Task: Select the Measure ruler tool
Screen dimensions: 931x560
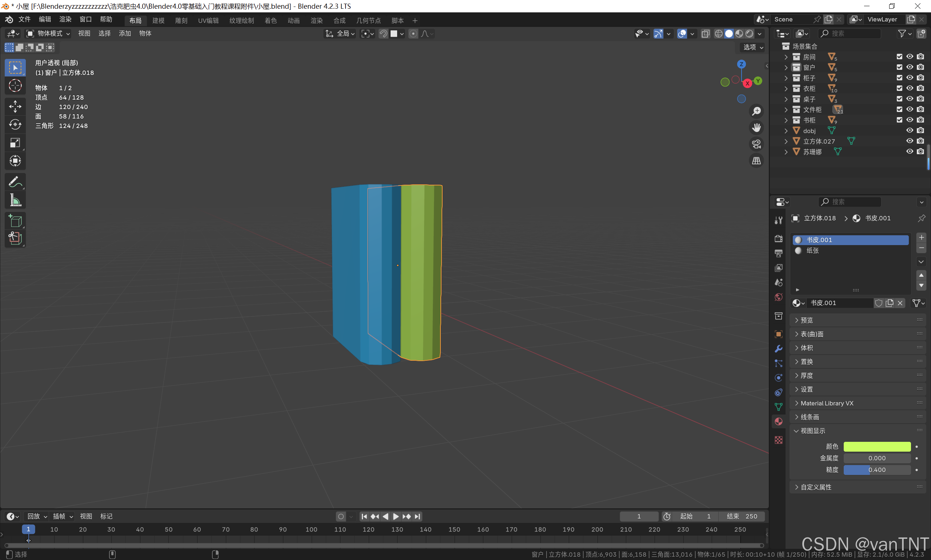Action: [x=15, y=200]
